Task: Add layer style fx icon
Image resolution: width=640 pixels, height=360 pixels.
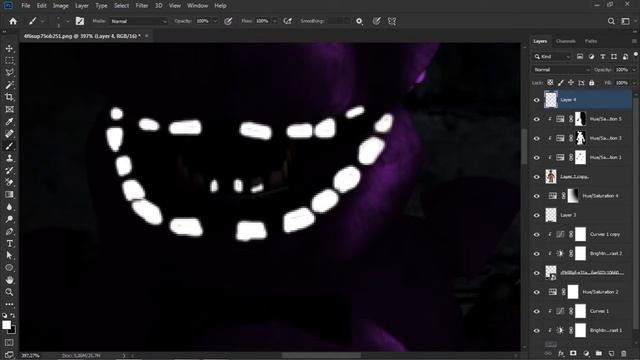Action: 561,353
